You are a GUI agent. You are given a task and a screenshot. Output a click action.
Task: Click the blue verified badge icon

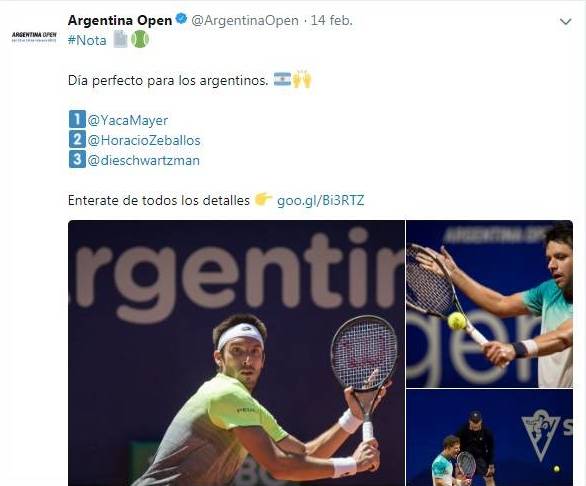tap(182, 19)
